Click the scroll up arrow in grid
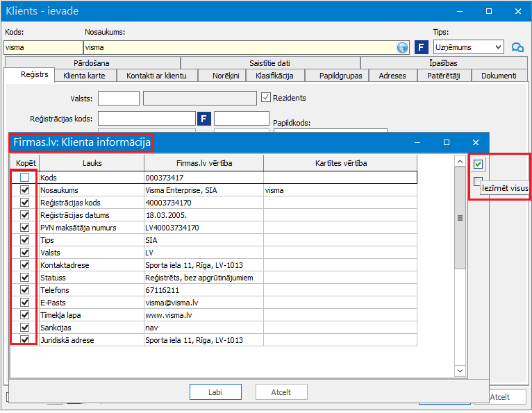 pos(460,162)
